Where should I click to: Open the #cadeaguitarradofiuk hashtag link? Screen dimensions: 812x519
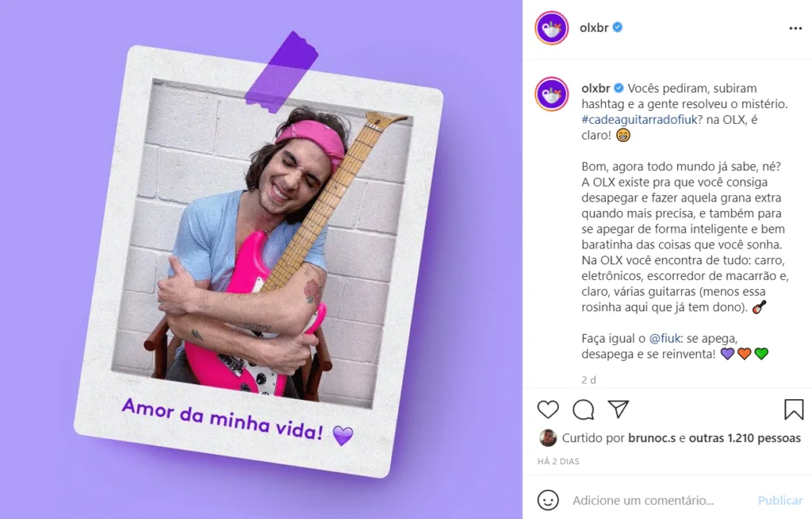point(640,120)
